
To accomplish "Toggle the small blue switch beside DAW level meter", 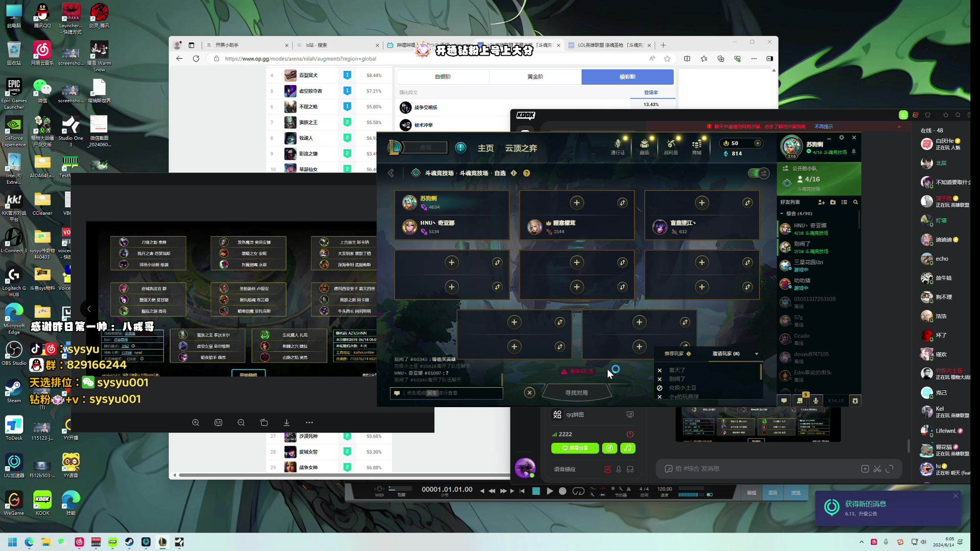I will click(709, 494).
